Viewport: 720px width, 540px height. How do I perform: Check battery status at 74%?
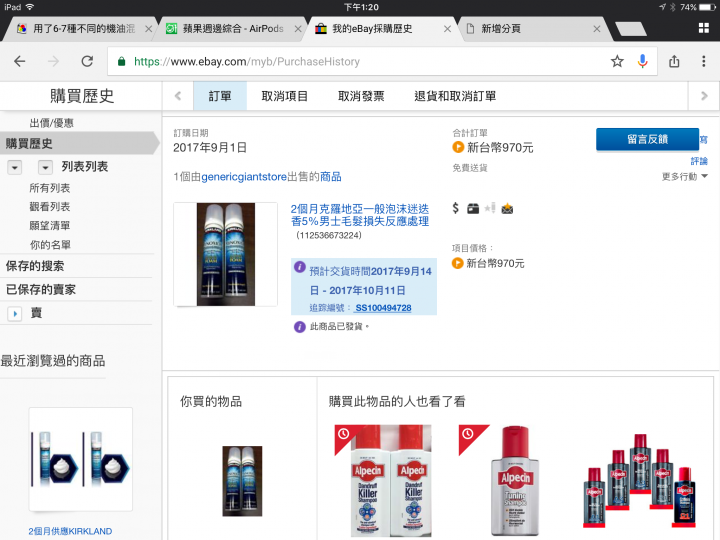(x=698, y=7)
